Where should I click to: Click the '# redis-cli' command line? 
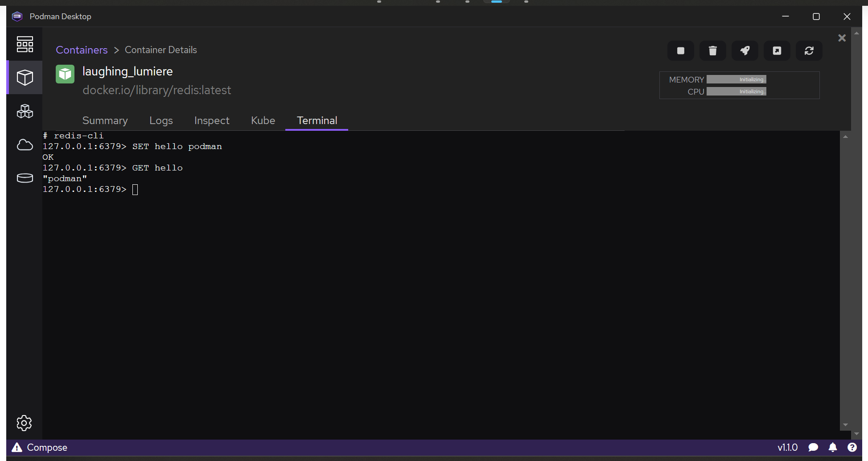(73, 136)
